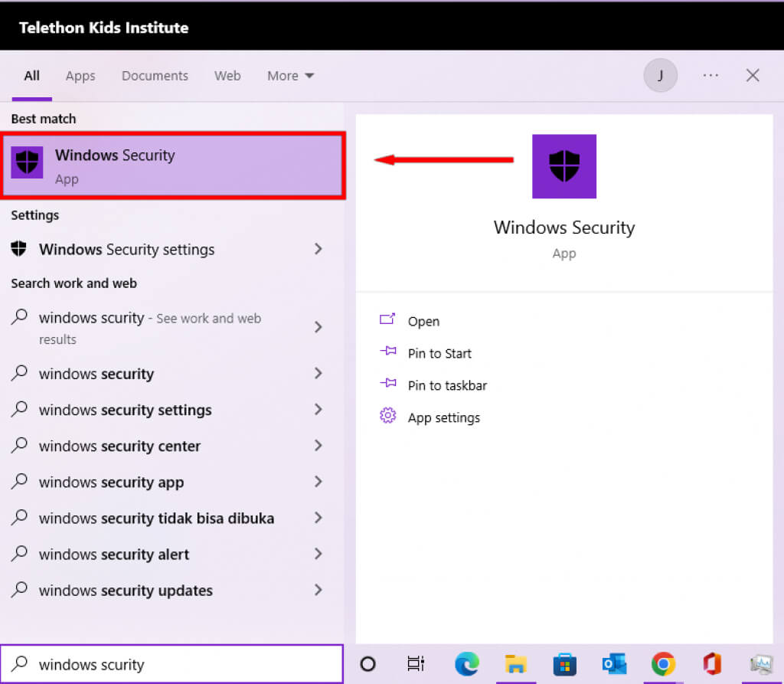
Task: Launch Google Chrome from the taskbar
Action: (x=663, y=663)
